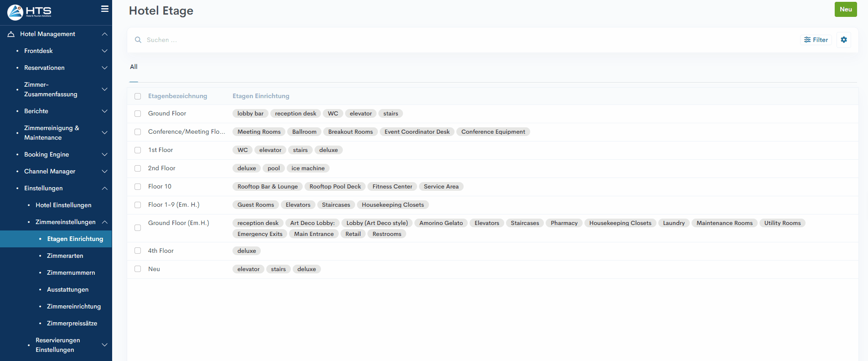868x361 pixels.
Task: Open Zimmerarten in the sidebar
Action: tap(65, 256)
